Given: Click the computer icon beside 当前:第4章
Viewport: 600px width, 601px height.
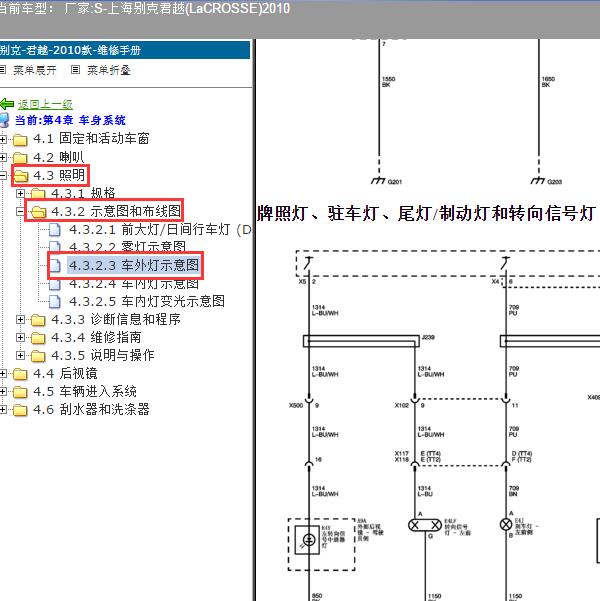Looking at the screenshot, I should point(4,120).
